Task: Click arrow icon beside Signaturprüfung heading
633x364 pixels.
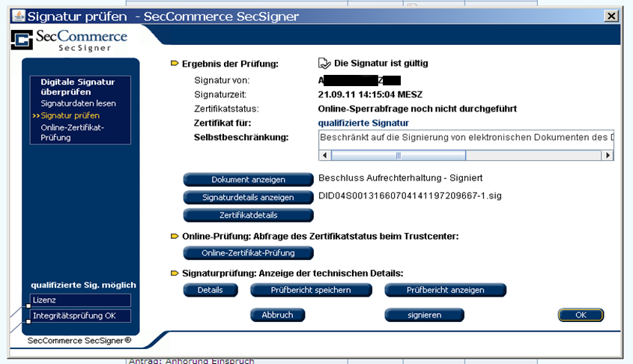Action: (175, 273)
